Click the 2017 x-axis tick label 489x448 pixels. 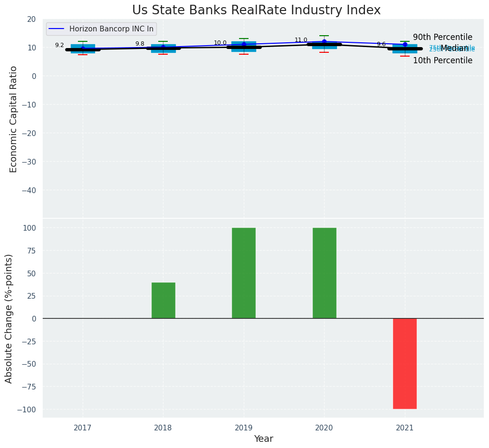[83, 428]
